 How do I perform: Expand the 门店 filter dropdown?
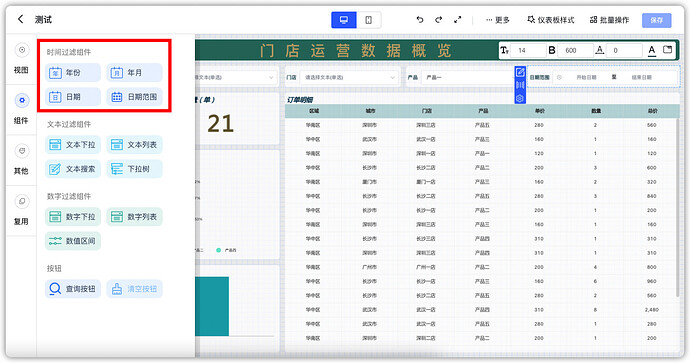[x=348, y=77]
